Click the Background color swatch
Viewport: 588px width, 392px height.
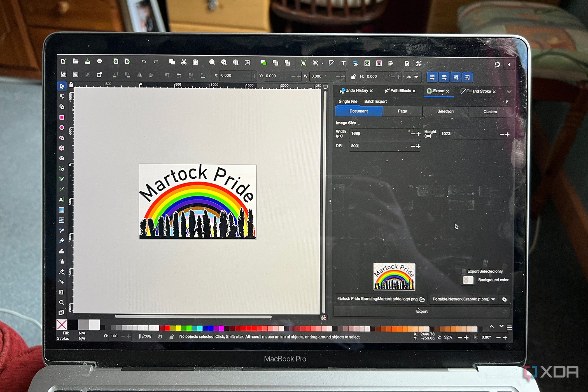pyautogui.click(x=468, y=280)
